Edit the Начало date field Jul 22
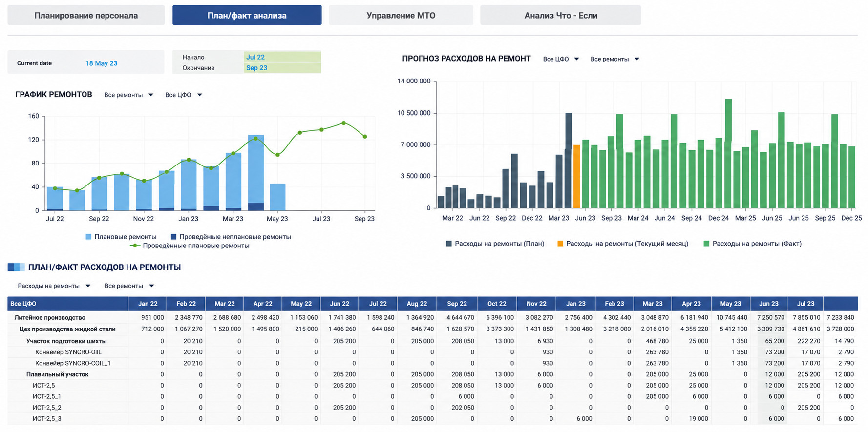The height and width of the screenshot is (432, 868). (x=282, y=57)
